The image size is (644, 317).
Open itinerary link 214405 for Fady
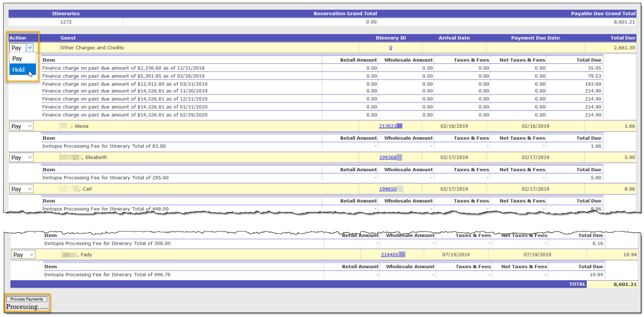(390, 255)
